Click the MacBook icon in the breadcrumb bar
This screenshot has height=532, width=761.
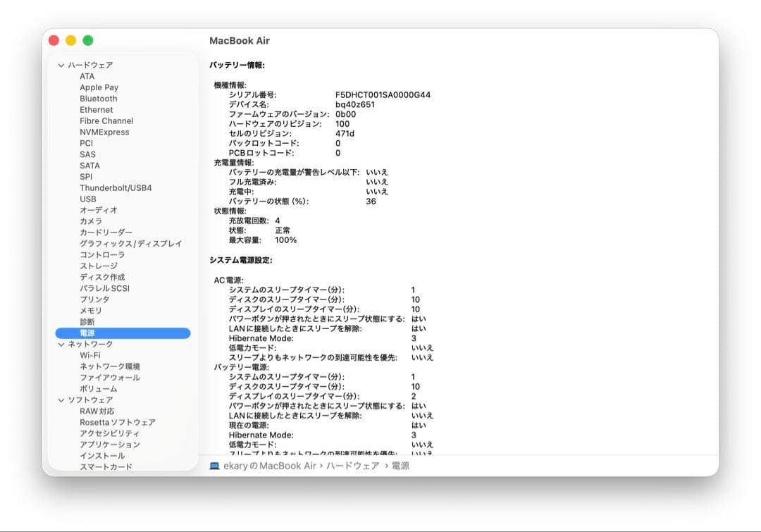214,466
